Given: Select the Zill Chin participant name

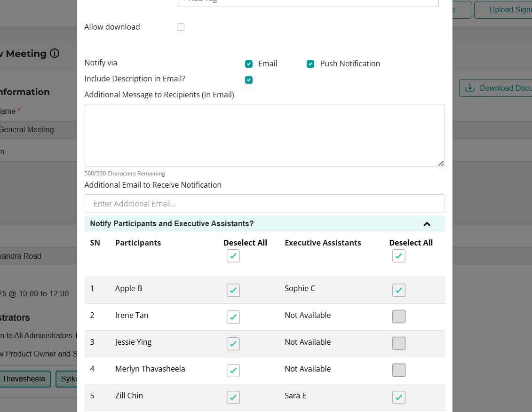Looking at the screenshot, I should coord(129,396).
